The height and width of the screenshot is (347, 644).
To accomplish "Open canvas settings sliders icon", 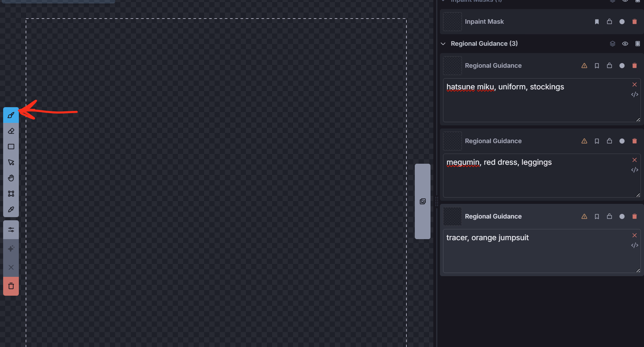I will click(x=11, y=230).
